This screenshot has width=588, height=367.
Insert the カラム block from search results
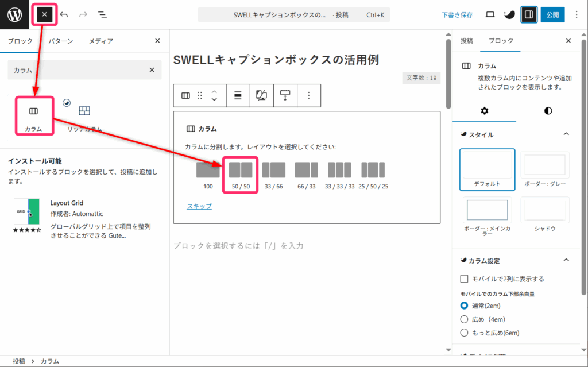[x=34, y=117]
